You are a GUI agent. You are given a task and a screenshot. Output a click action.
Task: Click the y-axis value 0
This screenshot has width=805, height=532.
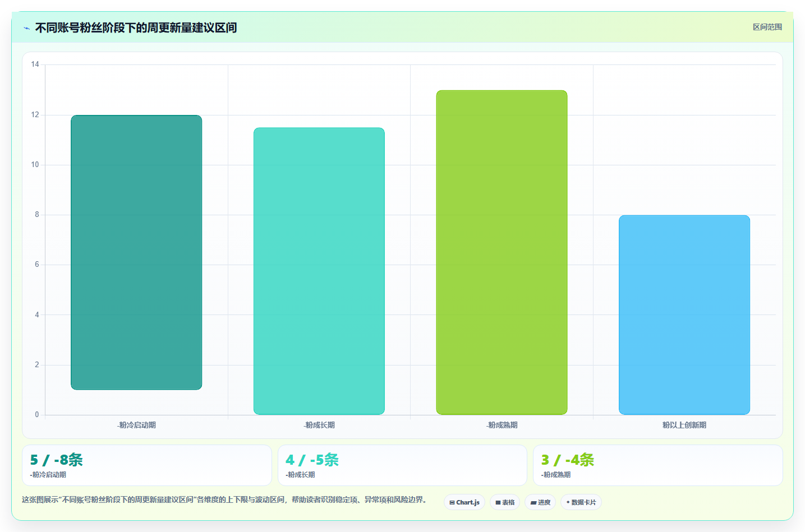[x=37, y=415]
